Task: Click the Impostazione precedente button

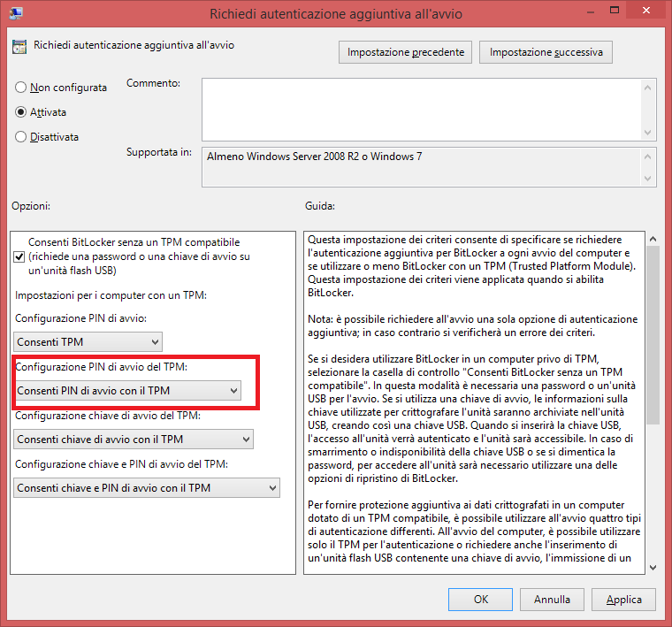Action: [x=406, y=52]
